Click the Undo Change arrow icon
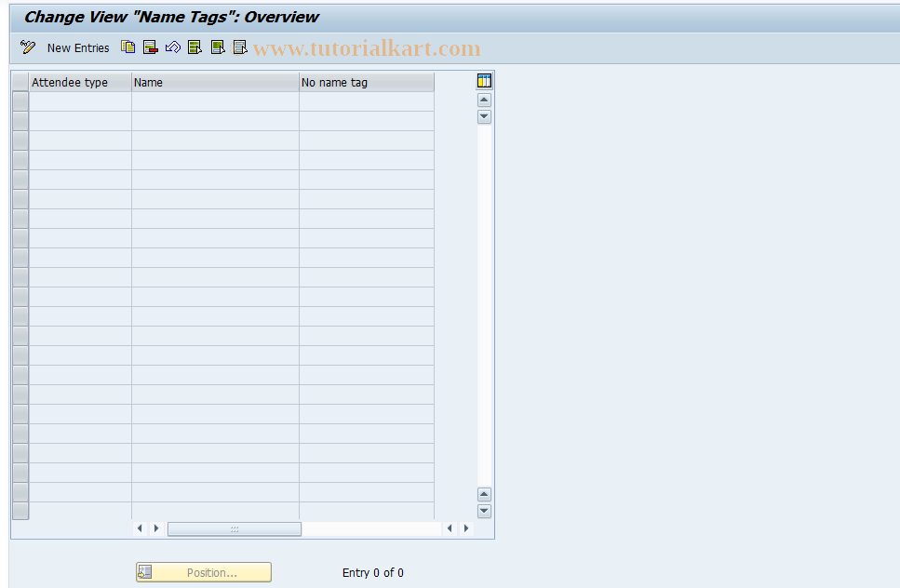 pyautogui.click(x=173, y=47)
